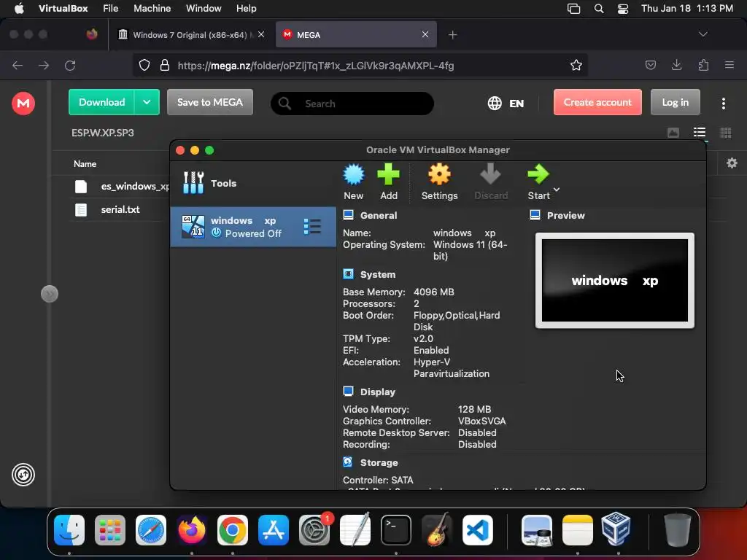Open MEGA column settings gear
This screenshot has width=747, height=560.
pyautogui.click(x=732, y=163)
